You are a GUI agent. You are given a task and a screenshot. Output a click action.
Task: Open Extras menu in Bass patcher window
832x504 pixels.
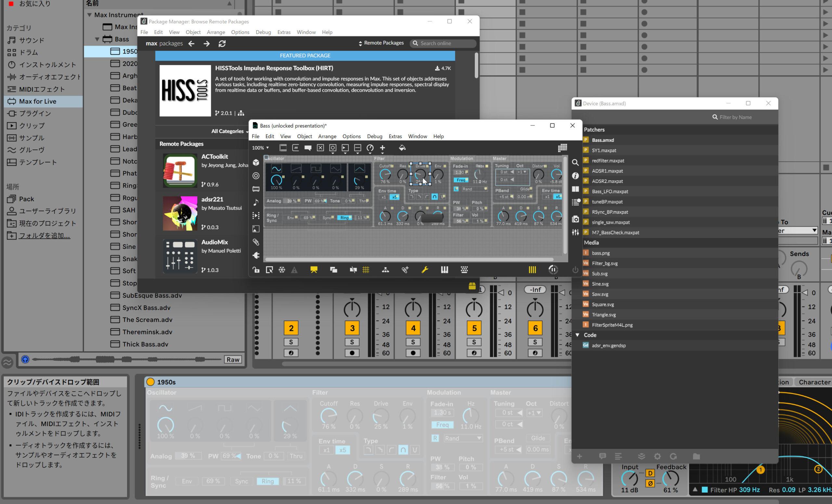pos(395,136)
